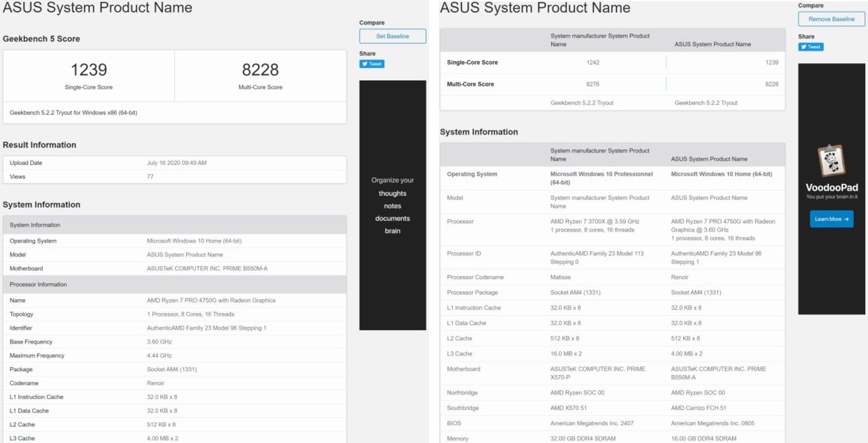
Task: Click the 'AMD Ryzen 7 3700X @ 3.59 GHz' processor entry
Action: 594,221
